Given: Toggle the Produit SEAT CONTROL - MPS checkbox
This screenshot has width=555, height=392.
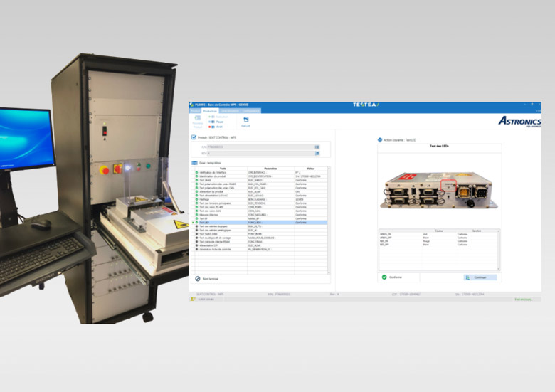Looking at the screenshot, I should click(x=194, y=137).
